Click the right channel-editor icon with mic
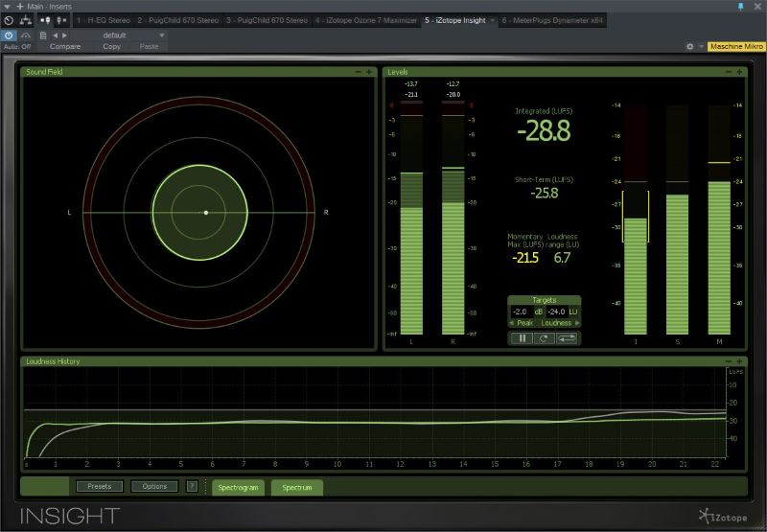The width and height of the screenshot is (767, 532). (x=61, y=20)
